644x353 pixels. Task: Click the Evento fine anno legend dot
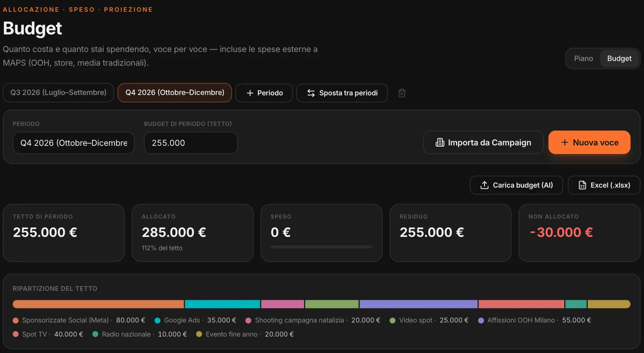click(x=199, y=334)
